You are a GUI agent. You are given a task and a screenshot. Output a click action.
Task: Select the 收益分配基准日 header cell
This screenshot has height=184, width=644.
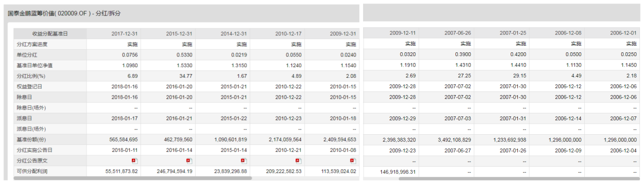tap(50, 34)
